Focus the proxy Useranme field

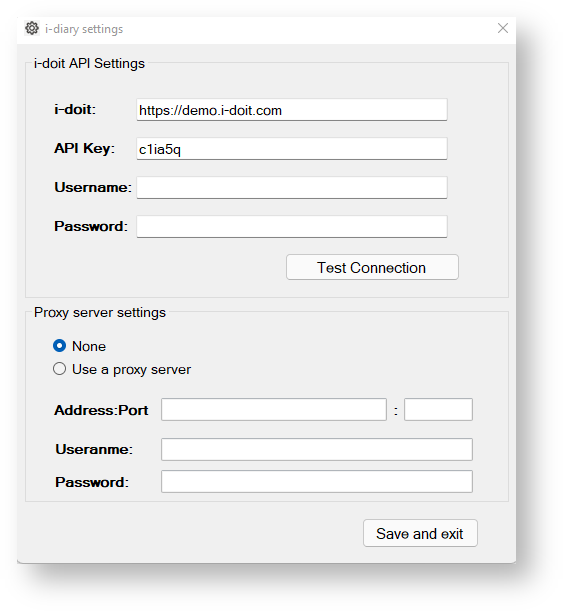(x=317, y=449)
